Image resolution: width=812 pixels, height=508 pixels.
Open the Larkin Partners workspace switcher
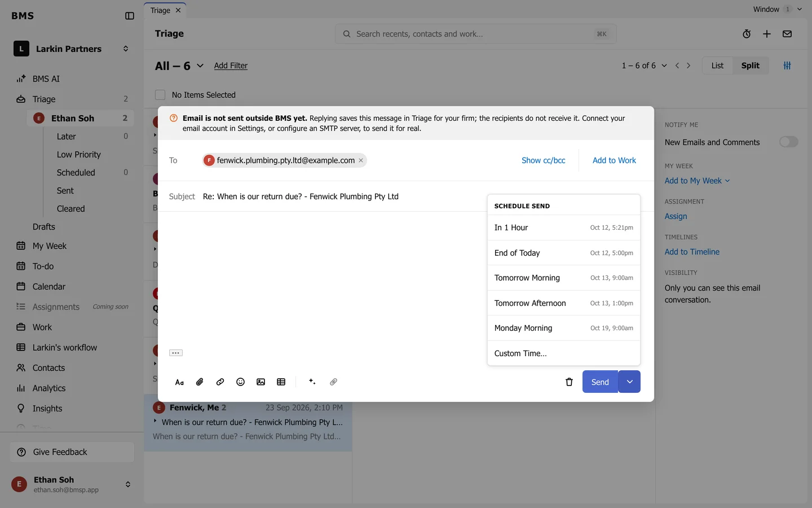coord(72,49)
